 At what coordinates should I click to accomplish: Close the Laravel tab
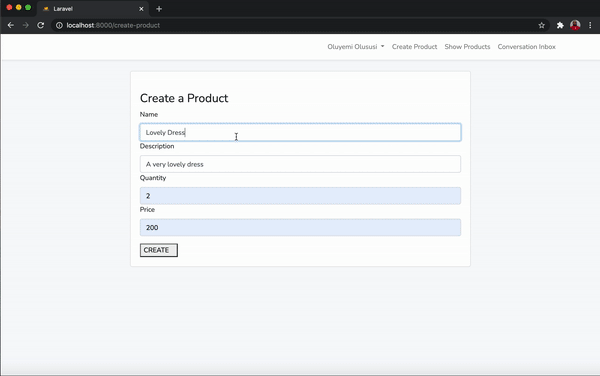click(141, 9)
